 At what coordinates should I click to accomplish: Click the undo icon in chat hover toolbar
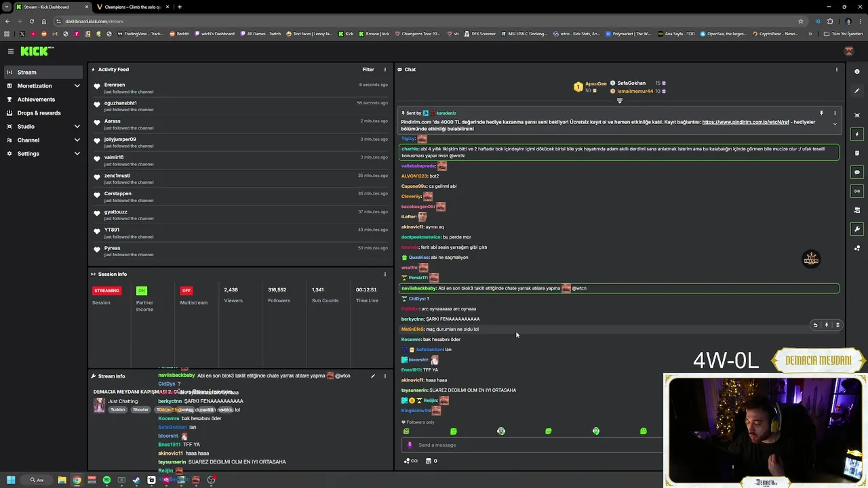point(815,325)
